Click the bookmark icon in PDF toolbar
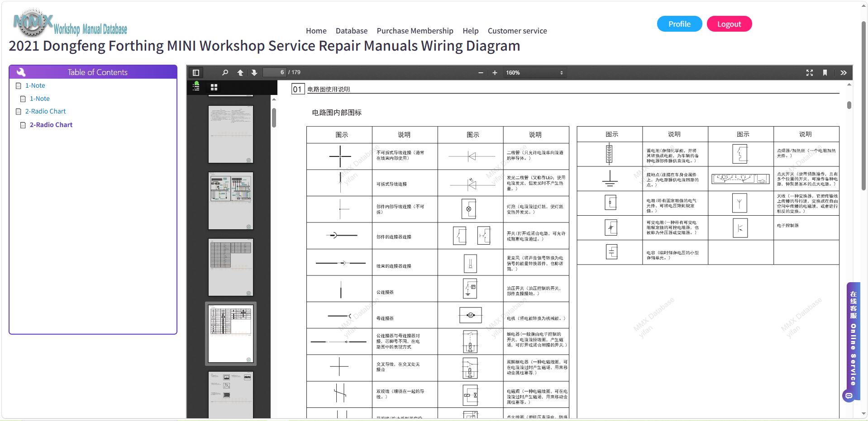Image resolution: width=868 pixels, height=421 pixels. [x=825, y=72]
